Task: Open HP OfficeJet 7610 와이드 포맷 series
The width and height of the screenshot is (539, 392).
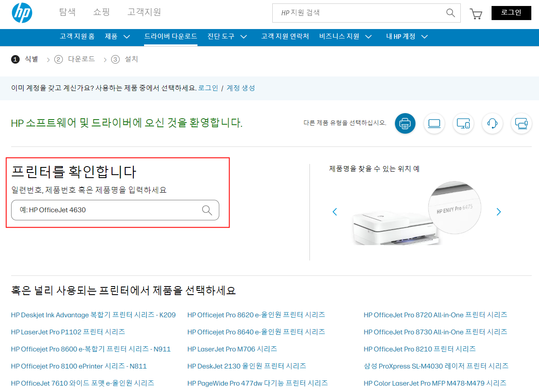Action: (x=82, y=383)
